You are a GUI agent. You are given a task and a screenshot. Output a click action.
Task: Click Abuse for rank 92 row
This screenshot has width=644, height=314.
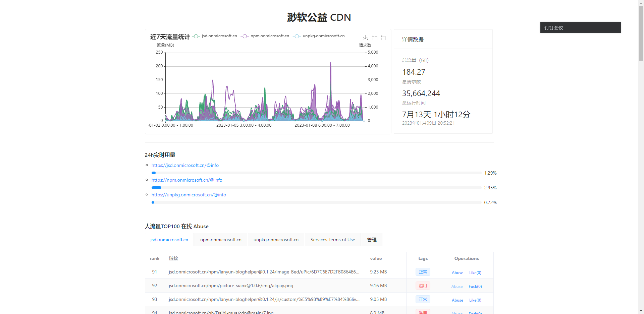(x=457, y=286)
